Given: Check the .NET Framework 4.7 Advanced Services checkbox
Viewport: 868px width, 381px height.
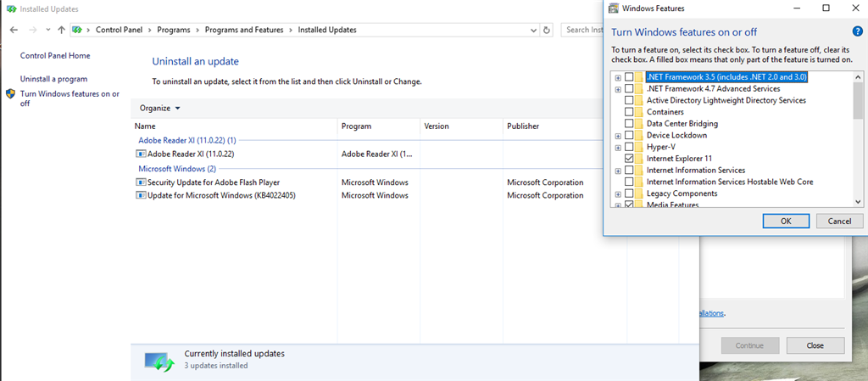Looking at the screenshot, I should (x=629, y=89).
